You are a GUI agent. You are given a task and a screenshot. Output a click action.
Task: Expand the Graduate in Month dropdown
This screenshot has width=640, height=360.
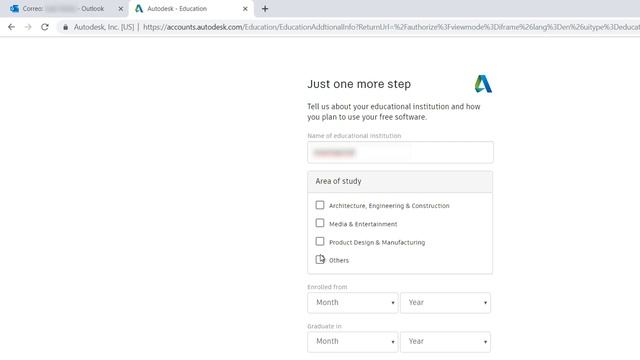point(353,342)
